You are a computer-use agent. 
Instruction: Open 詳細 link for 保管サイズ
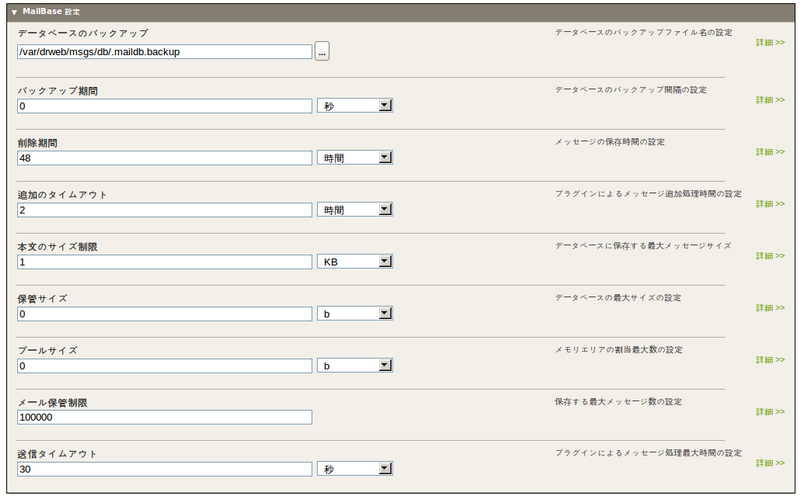tap(770, 308)
